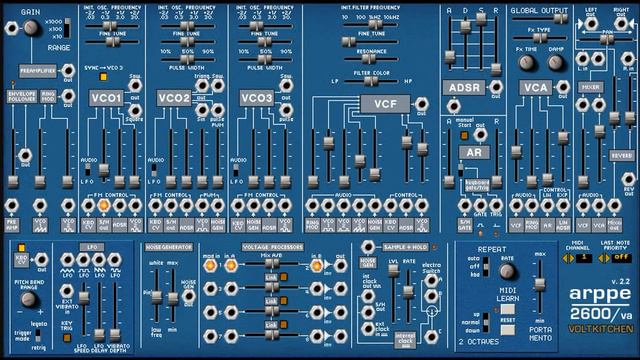Click the square wave LFO output jack
The image size is (640, 360).
pyautogui.click(x=83, y=260)
